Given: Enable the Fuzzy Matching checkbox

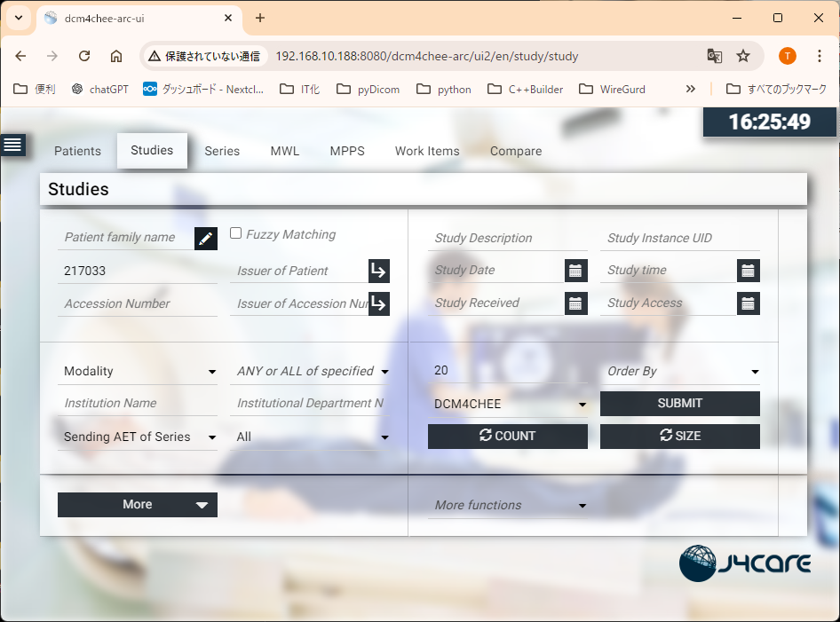Looking at the screenshot, I should tap(236, 233).
